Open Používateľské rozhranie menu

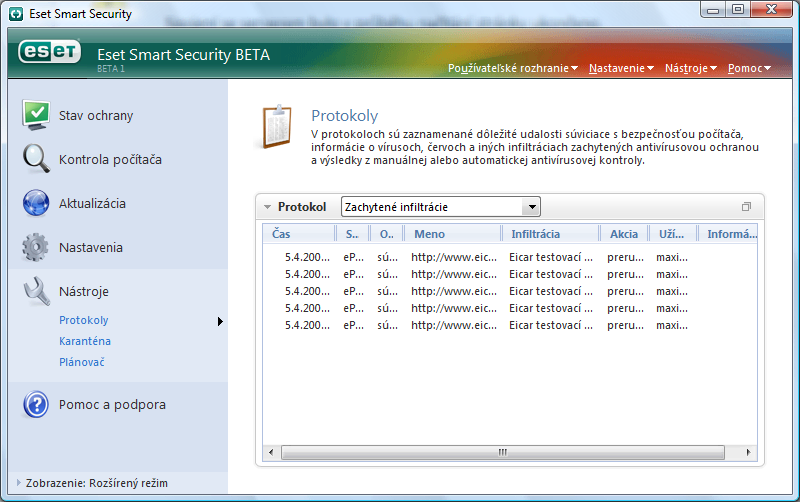513,68
